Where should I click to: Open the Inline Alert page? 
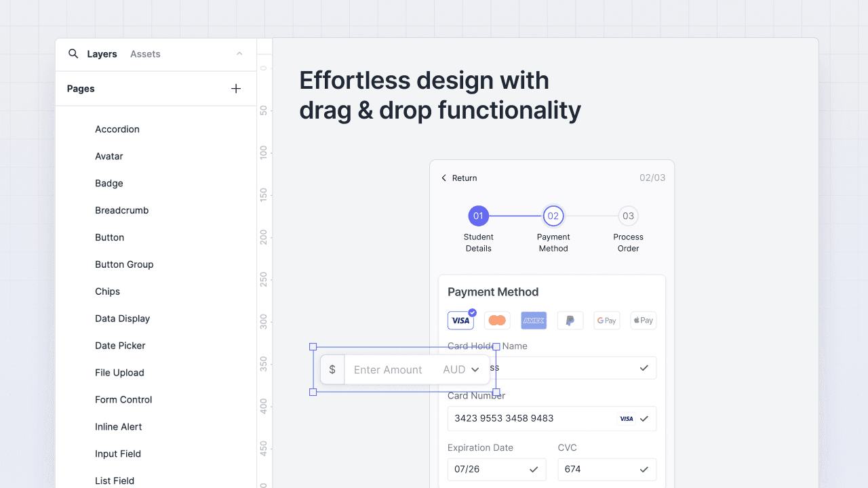(x=119, y=427)
